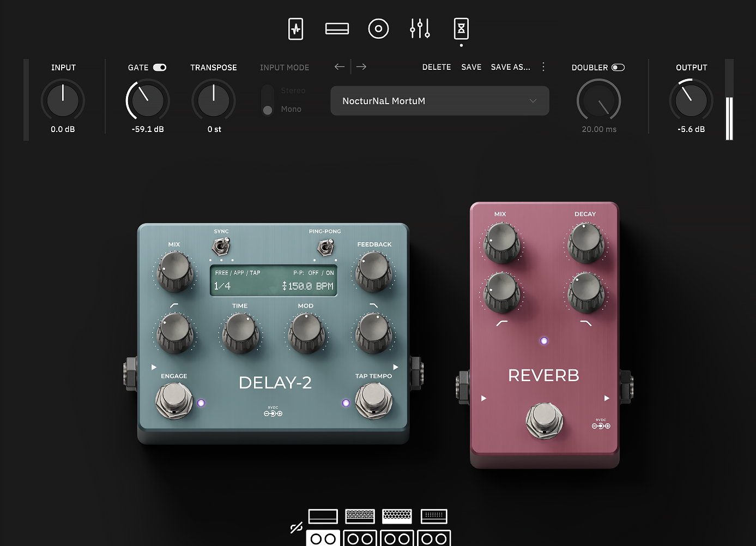Select the honeycomb grille amp head icon
This screenshot has height=546, width=756.
(397, 516)
